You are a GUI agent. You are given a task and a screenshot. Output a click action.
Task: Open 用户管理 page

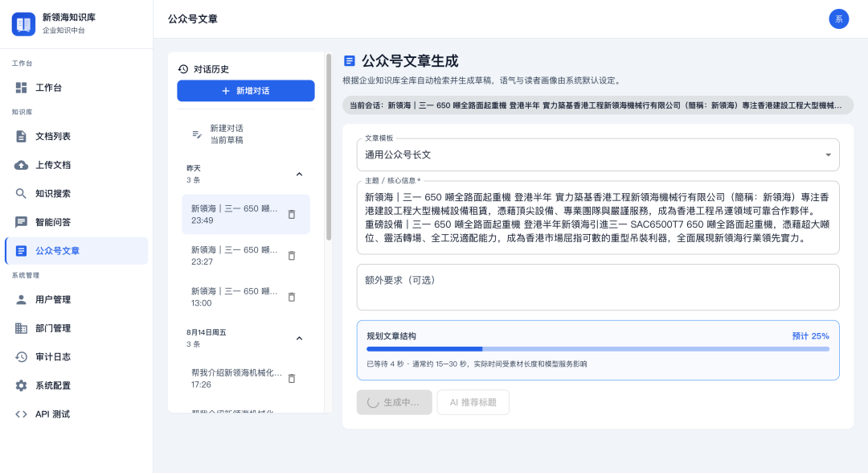[x=76, y=299]
